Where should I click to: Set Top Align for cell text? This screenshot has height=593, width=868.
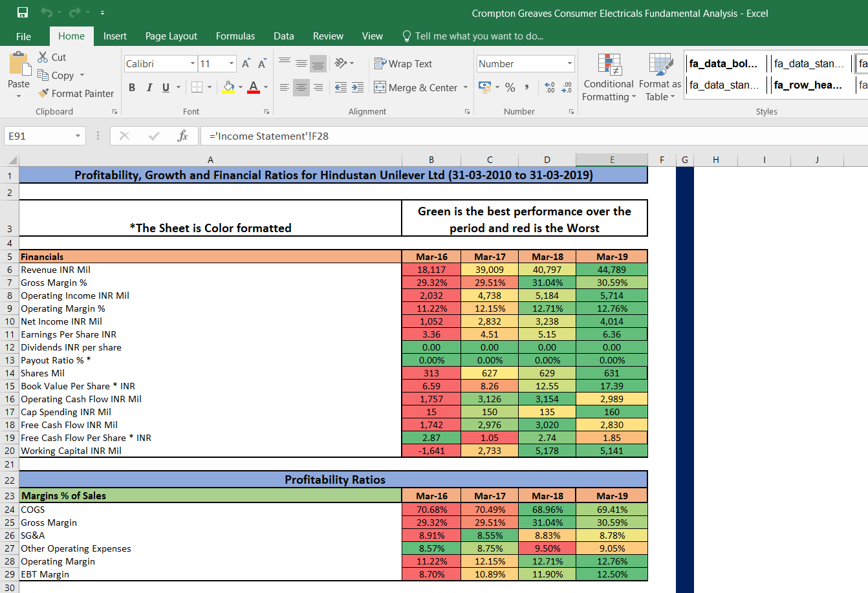point(285,63)
